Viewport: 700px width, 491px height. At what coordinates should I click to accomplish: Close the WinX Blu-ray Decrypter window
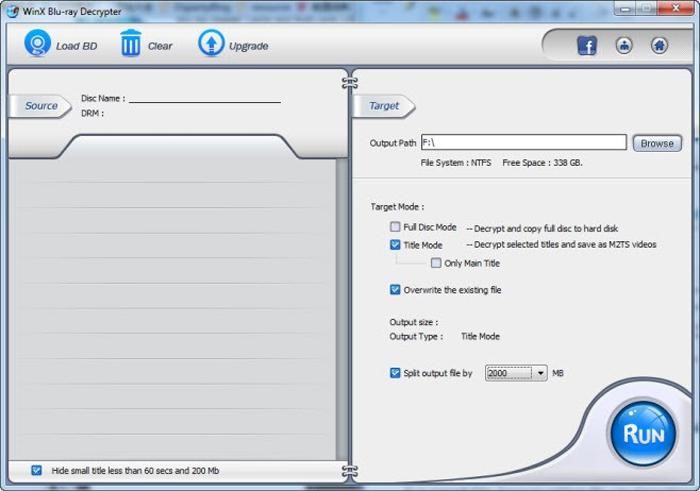[676, 8]
